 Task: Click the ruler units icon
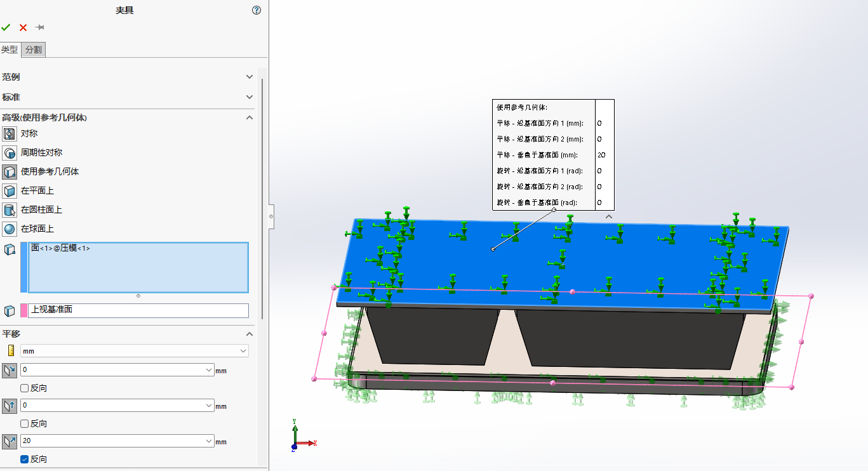(x=11, y=350)
